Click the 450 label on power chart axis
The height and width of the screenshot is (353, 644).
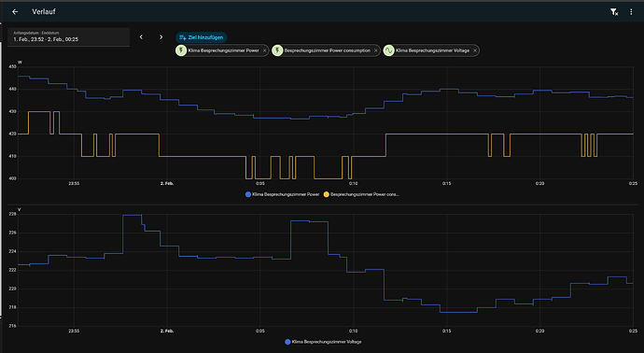(x=12, y=66)
